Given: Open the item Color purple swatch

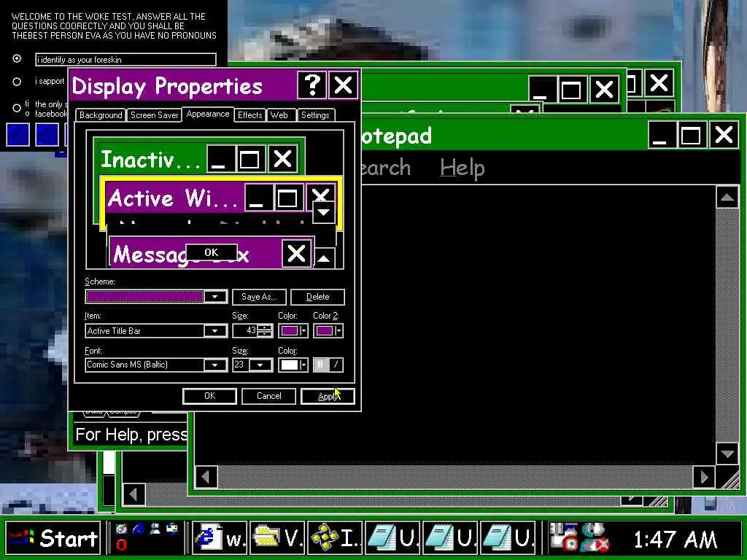Looking at the screenshot, I should 293,331.
